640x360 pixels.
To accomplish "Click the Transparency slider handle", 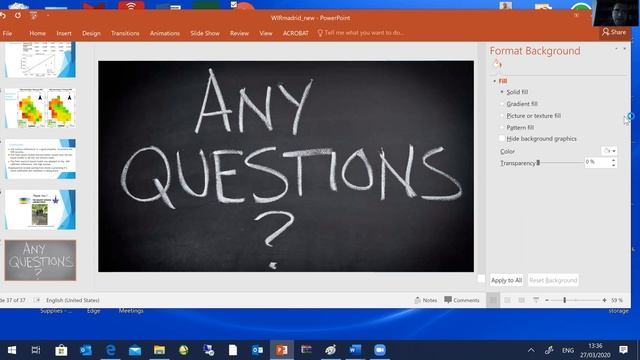I will tap(538, 162).
